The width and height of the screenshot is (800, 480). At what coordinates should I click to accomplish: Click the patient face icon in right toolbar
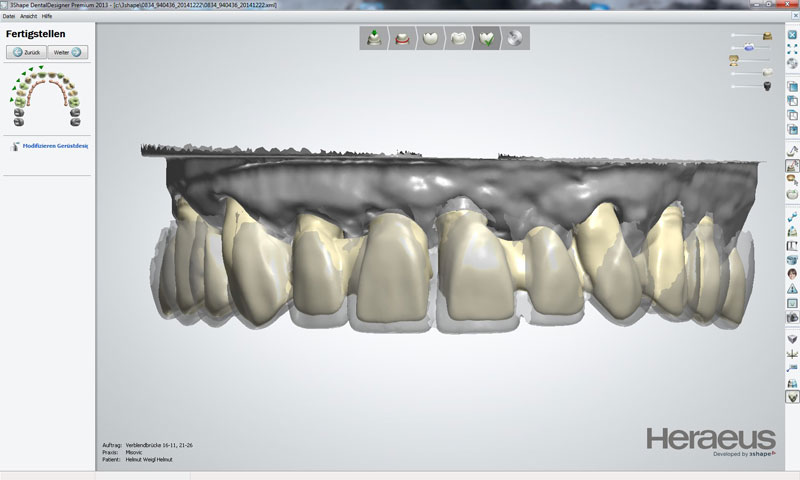pos(792,274)
